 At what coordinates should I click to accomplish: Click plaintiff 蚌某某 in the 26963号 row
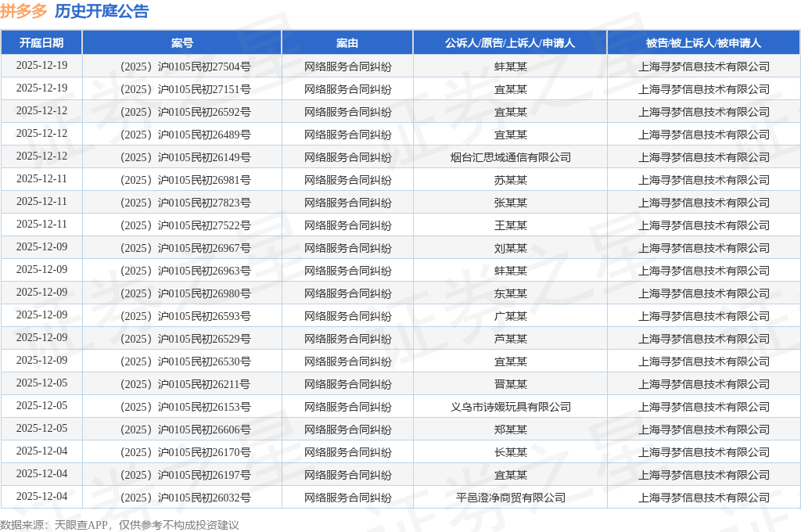click(510, 271)
